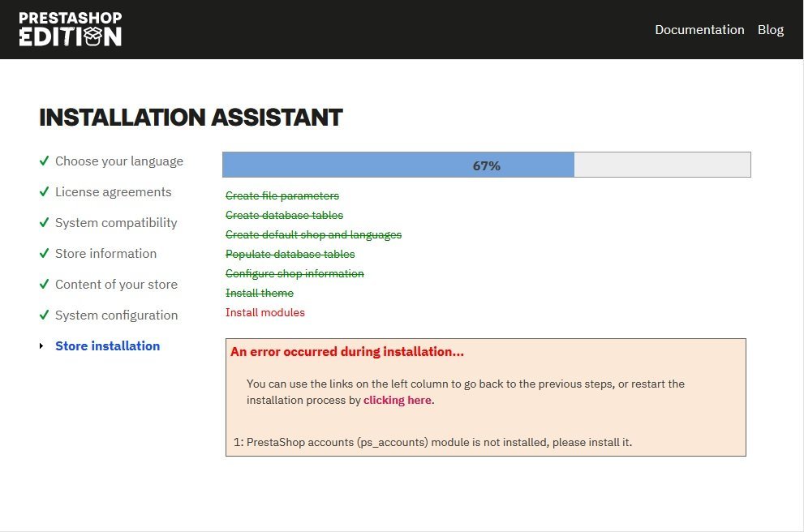Image resolution: width=804 pixels, height=532 pixels.
Task: Click Create default shop and languages step
Action: click(313, 234)
